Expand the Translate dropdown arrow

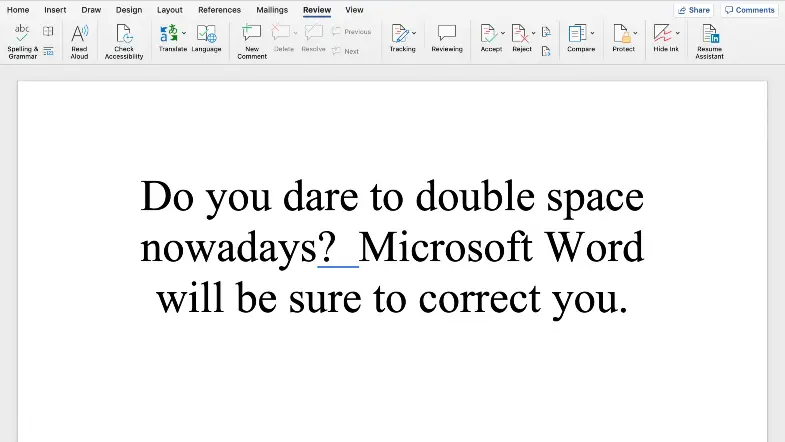184,33
